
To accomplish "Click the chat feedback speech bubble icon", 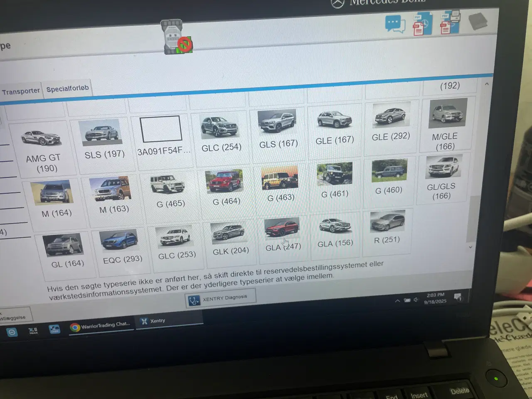I will [x=395, y=25].
